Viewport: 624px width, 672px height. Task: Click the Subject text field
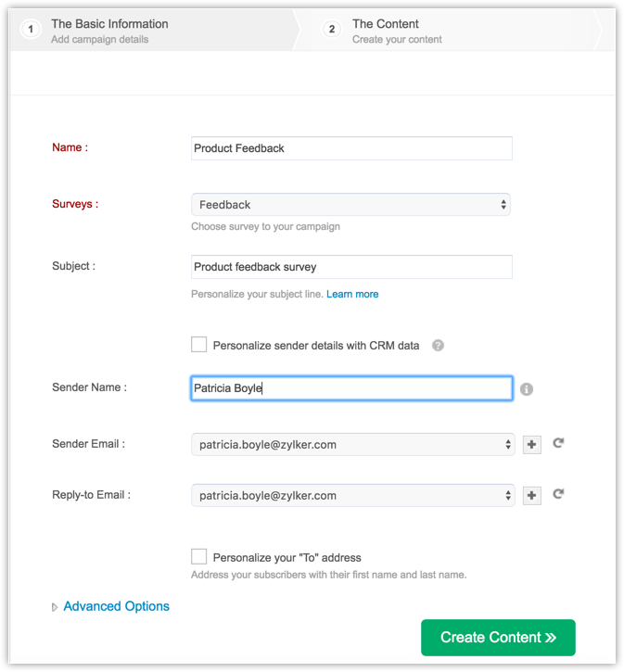pyautogui.click(x=351, y=267)
